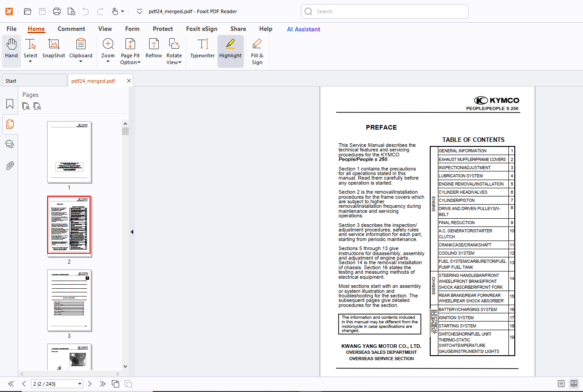Switch to the View ribbon tab
This screenshot has height=392, width=583.
click(105, 29)
